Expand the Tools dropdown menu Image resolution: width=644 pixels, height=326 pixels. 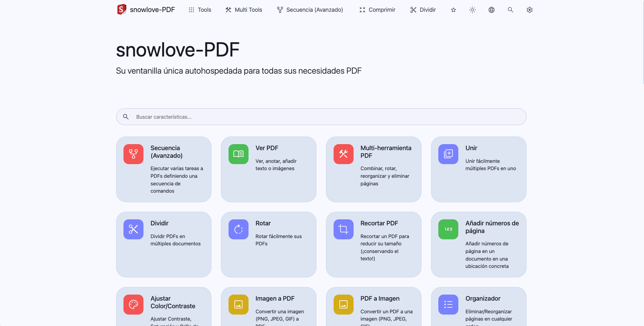tap(200, 10)
